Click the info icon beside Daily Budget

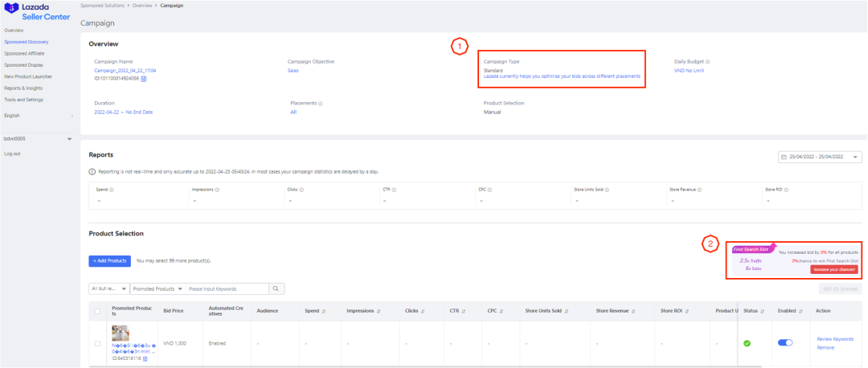coord(708,61)
